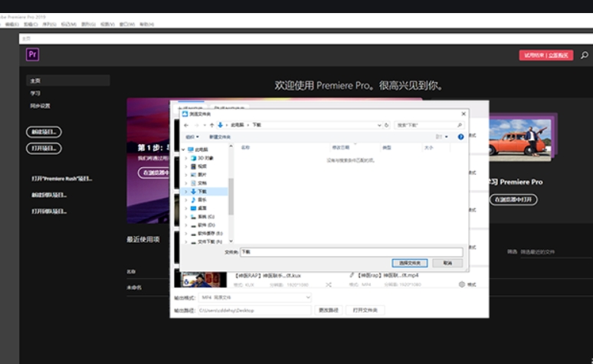Viewport: 593px width, 364px height.
Task: Click the Pr logo in Premiere Pro
Action: click(32, 54)
